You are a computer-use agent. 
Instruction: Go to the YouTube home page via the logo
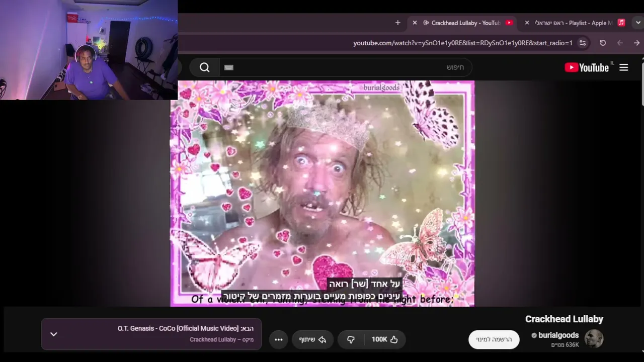(x=587, y=67)
